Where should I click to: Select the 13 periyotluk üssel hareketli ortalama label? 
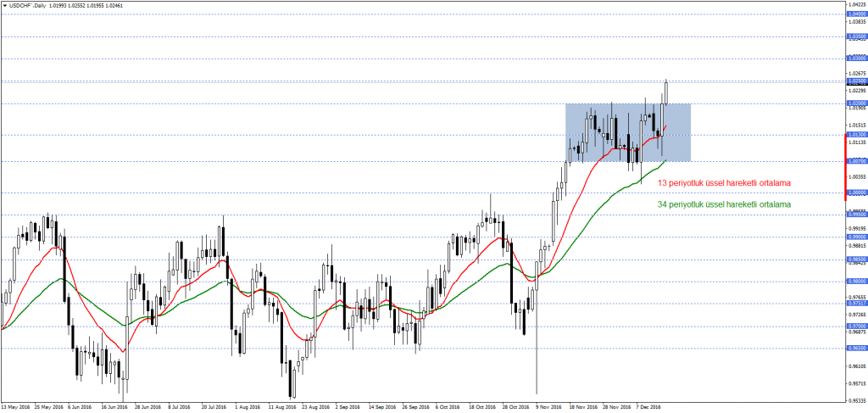coord(724,182)
